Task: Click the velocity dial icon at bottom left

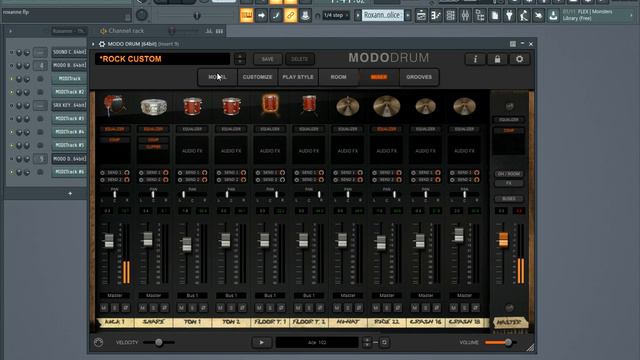Action: tap(99, 342)
